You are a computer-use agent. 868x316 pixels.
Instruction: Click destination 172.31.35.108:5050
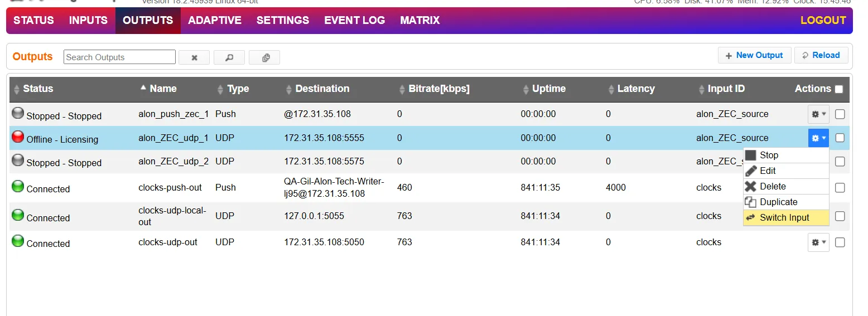tap(324, 242)
